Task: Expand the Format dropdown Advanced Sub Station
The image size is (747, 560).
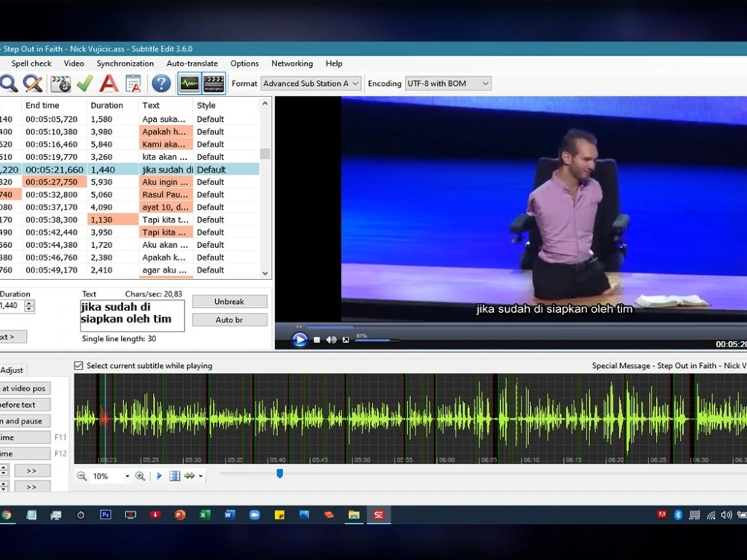Action: tap(311, 84)
